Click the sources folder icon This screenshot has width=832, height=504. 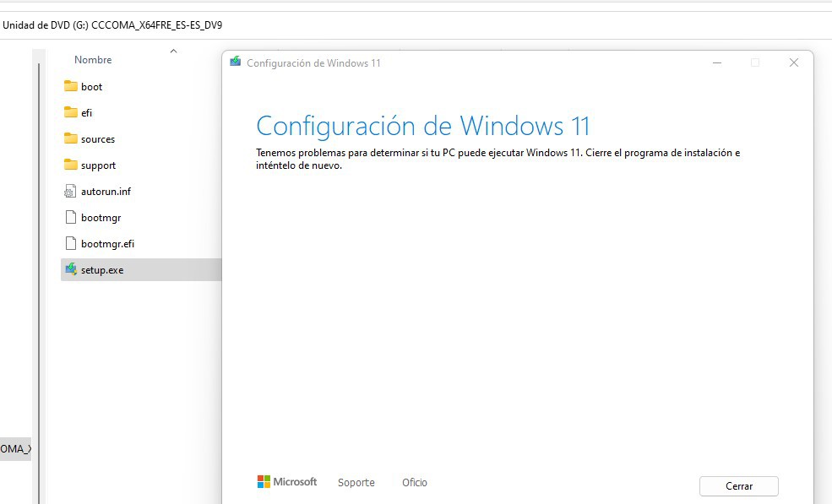point(71,138)
